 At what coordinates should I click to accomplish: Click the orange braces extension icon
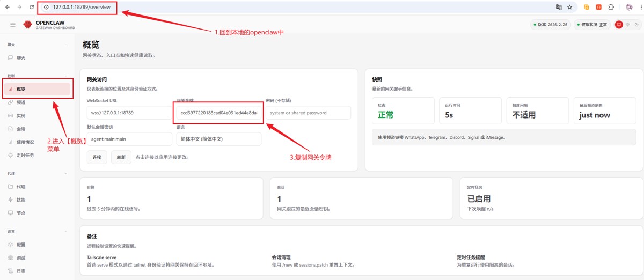[x=599, y=7]
